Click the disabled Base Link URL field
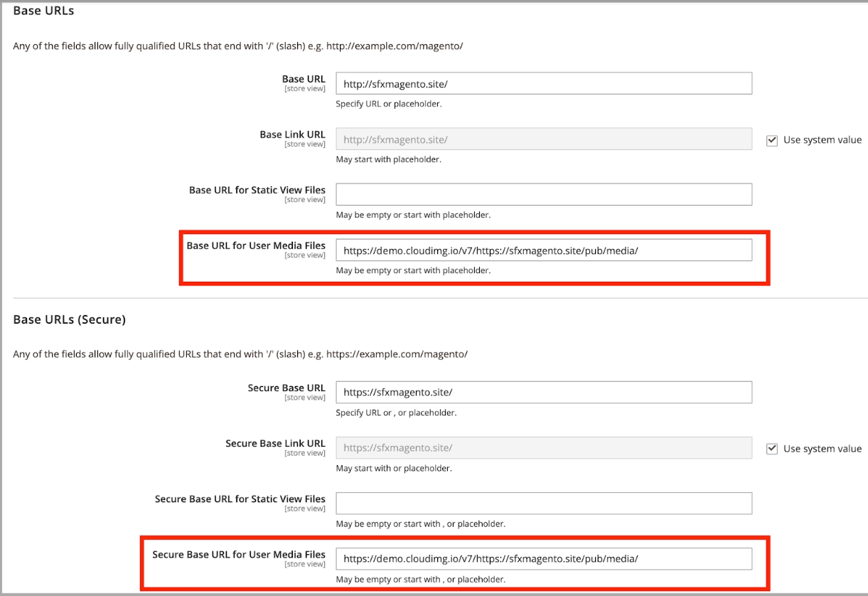Screen dimensions: 868x596 [x=543, y=139]
